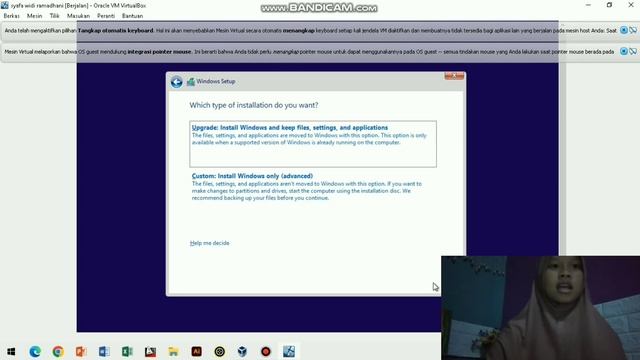The height and width of the screenshot is (360, 640).
Task: Suppress future mouse integration notifications
Action: (x=633, y=51)
